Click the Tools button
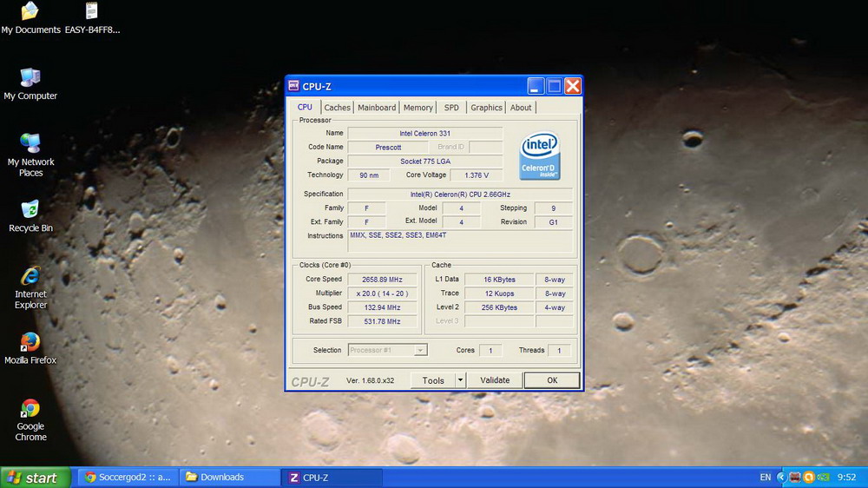 click(x=433, y=380)
